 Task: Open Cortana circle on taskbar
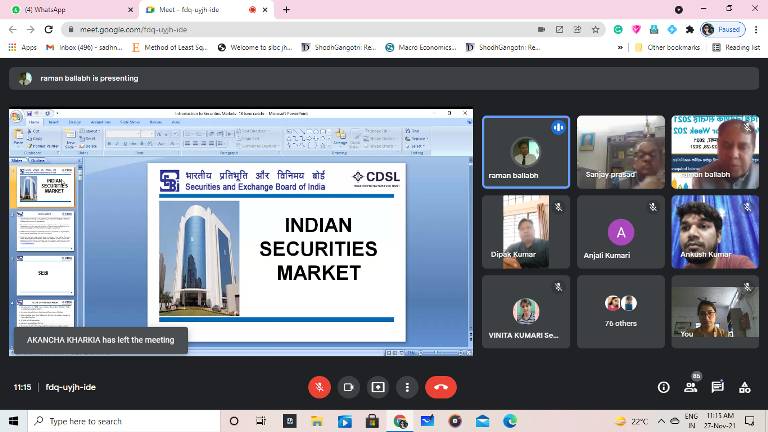tap(234, 421)
